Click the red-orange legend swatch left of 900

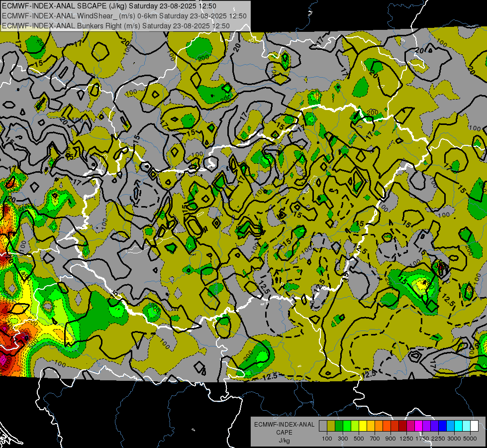point(387,426)
